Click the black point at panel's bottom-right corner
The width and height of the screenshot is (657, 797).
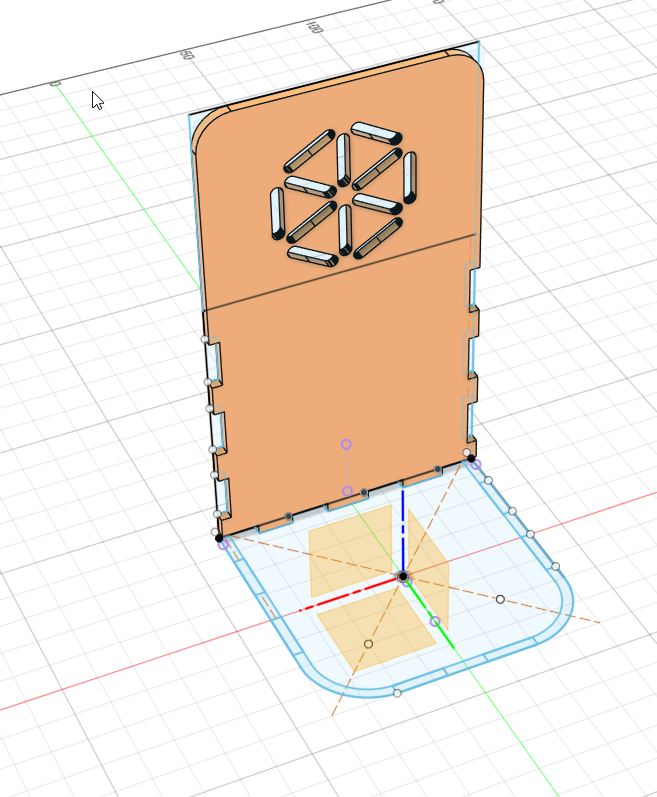470,458
